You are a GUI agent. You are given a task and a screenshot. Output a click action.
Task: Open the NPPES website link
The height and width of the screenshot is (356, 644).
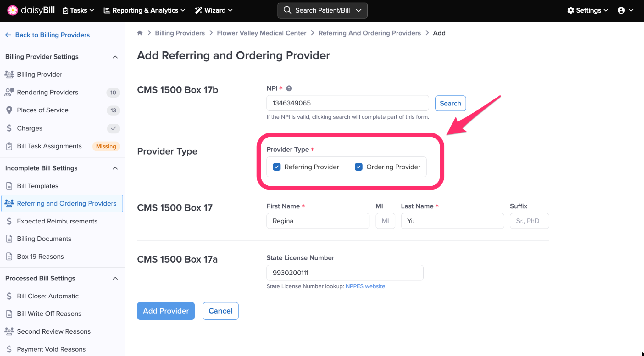365,286
